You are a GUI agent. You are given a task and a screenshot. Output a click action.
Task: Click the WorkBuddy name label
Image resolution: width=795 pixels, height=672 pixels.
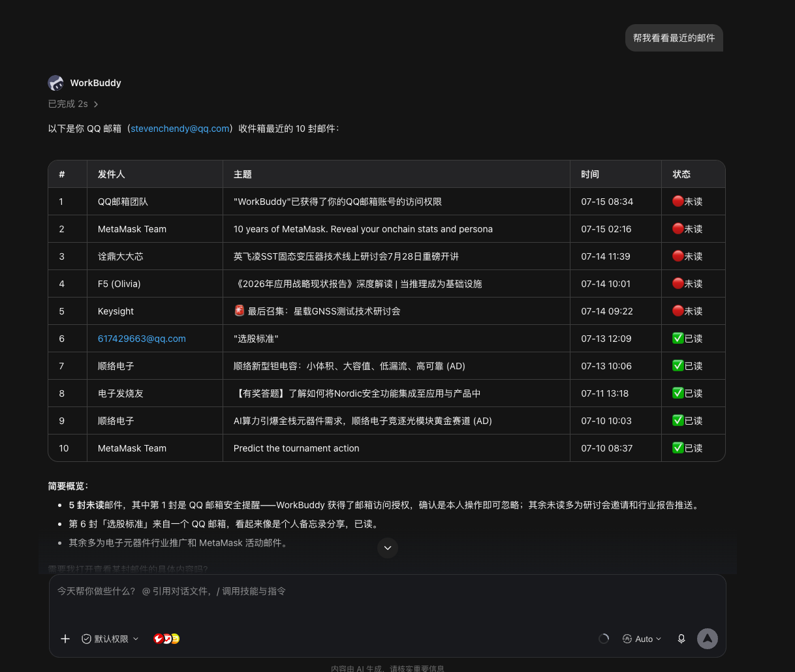pos(95,83)
